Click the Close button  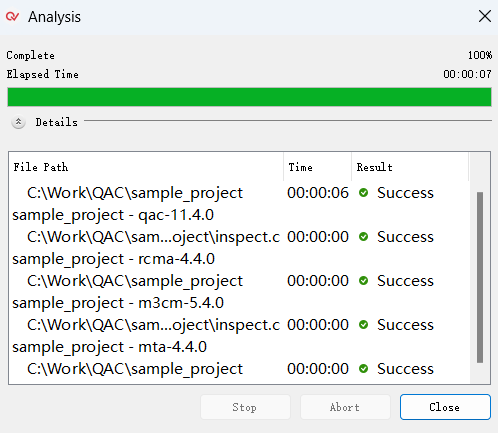[445, 407]
